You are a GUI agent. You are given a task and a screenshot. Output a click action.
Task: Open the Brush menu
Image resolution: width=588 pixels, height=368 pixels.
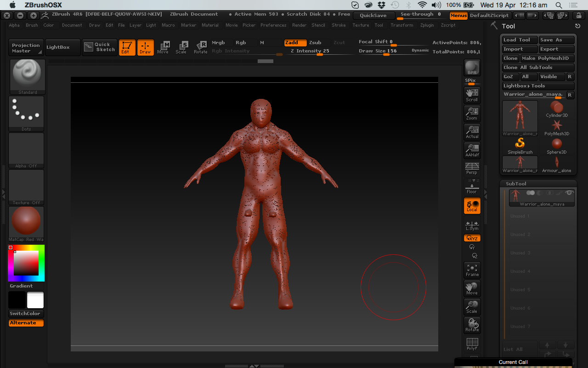(x=32, y=25)
